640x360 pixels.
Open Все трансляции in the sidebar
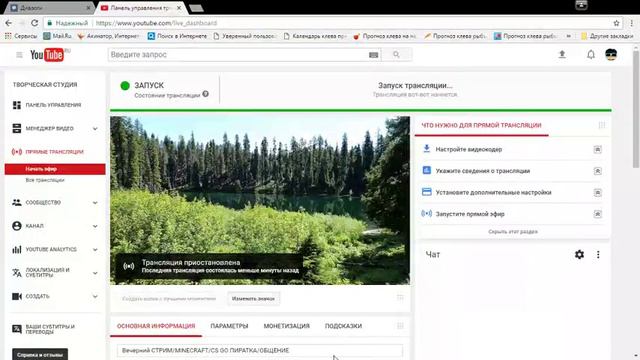click(x=45, y=180)
